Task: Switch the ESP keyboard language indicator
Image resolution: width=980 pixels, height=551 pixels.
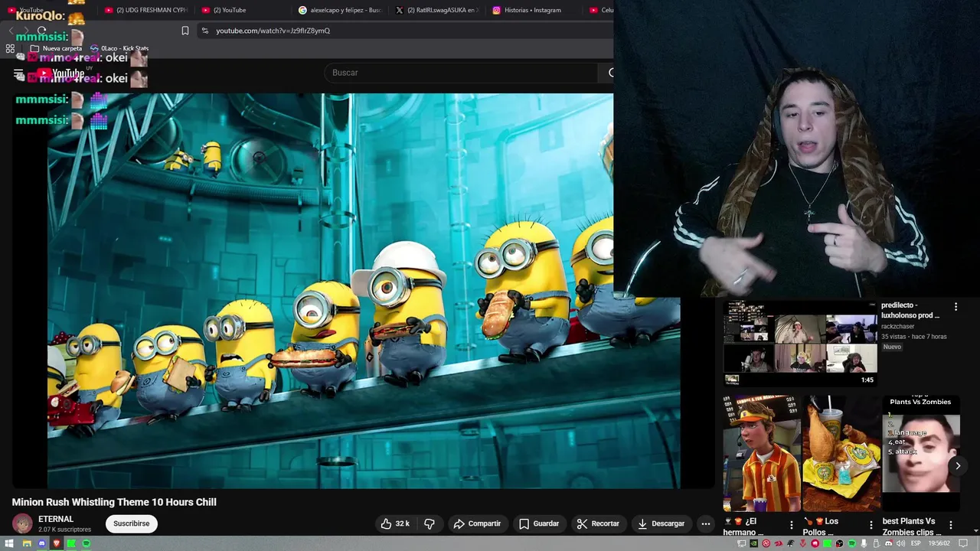Action: 916,543
